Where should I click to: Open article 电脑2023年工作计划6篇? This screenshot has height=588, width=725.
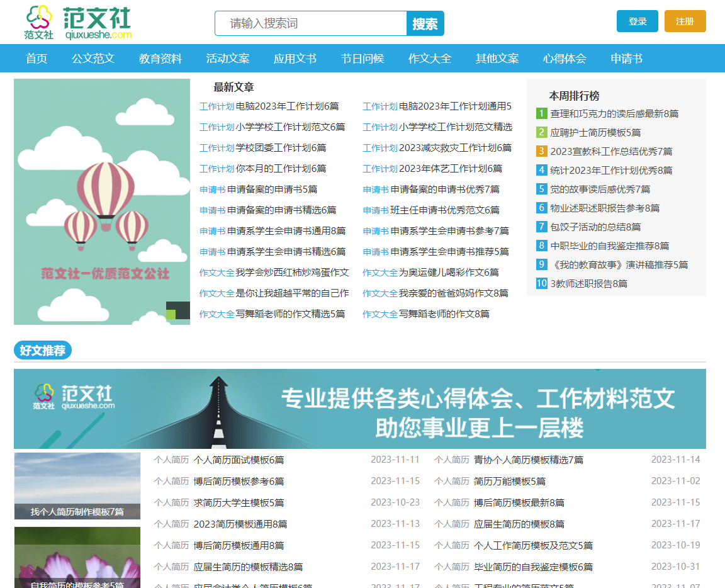pyautogui.click(x=287, y=106)
